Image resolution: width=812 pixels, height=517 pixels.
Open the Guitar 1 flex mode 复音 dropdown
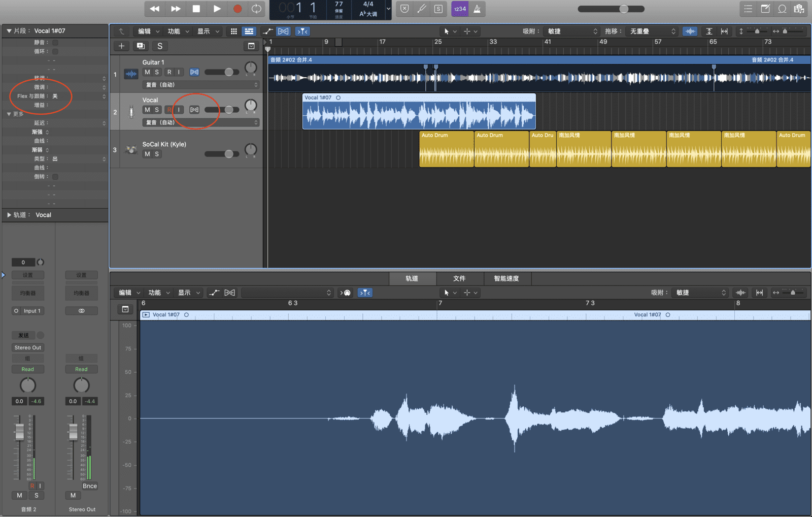[201, 85]
